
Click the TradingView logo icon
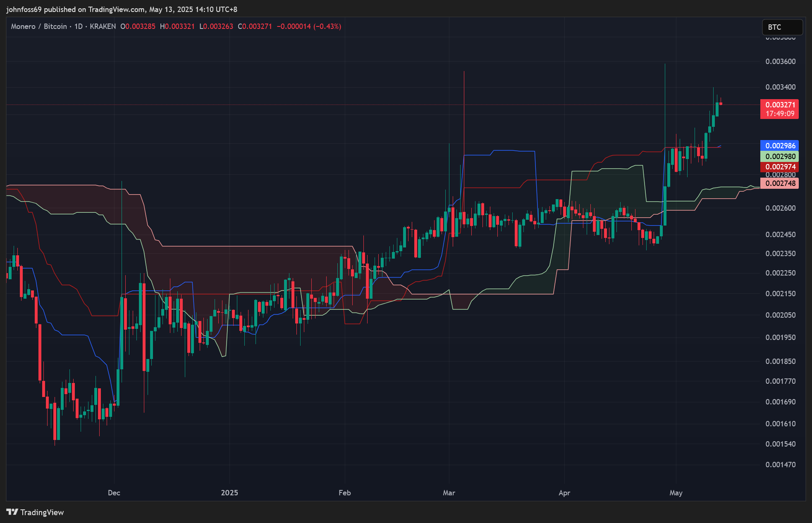coord(12,512)
